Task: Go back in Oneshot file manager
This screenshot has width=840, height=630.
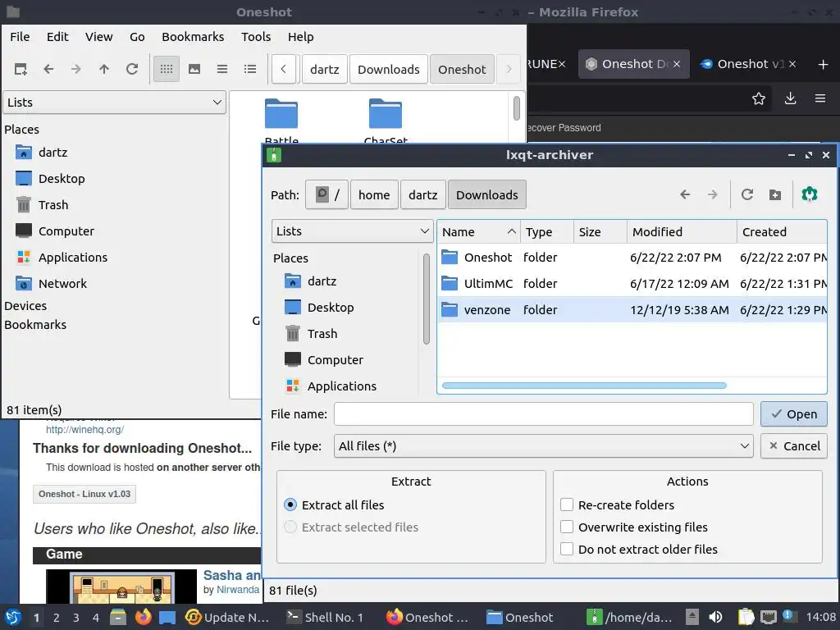Action: pyautogui.click(x=48, y=69)
